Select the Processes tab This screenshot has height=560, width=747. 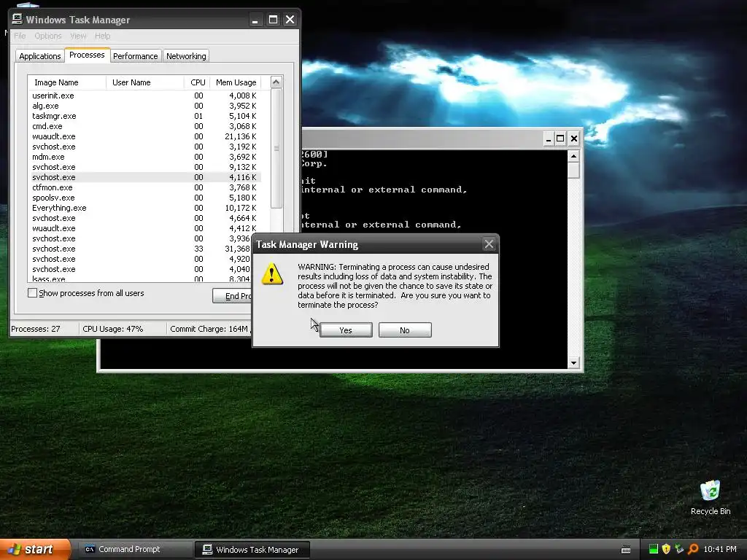(87, 55)
